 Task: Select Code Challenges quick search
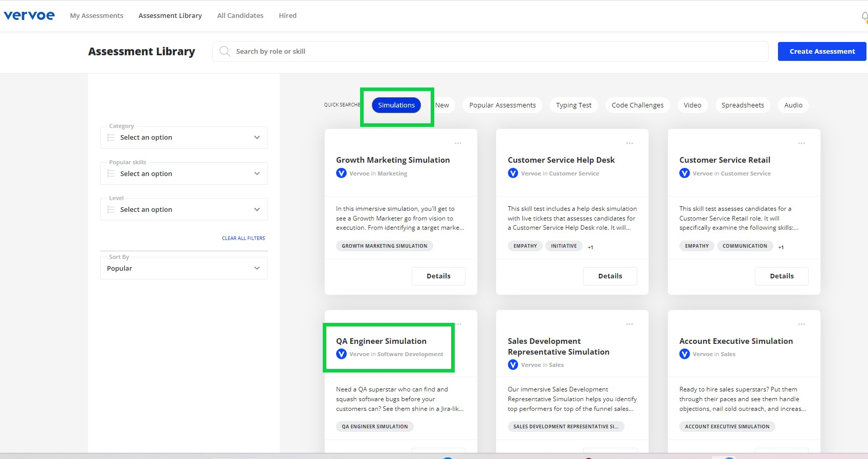point(638,105)
